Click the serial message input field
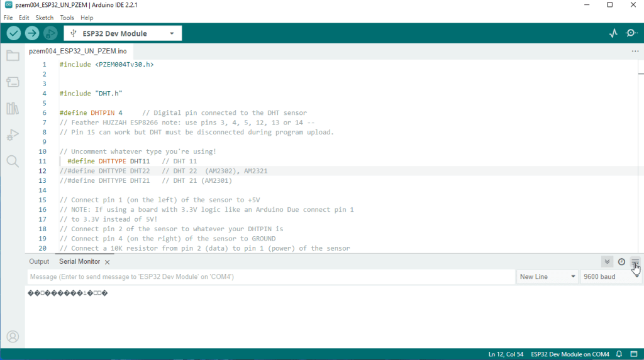Screen dimensions: 644x360 point(270,276)
